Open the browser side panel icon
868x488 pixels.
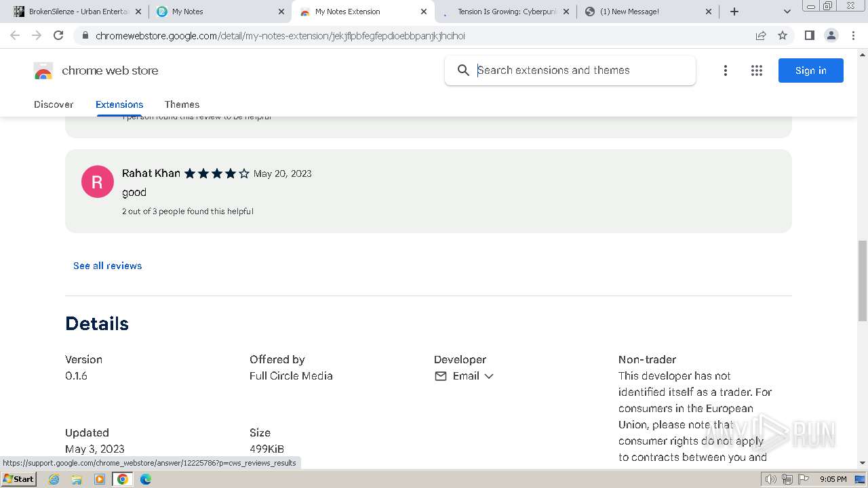(x=809, y=35)
